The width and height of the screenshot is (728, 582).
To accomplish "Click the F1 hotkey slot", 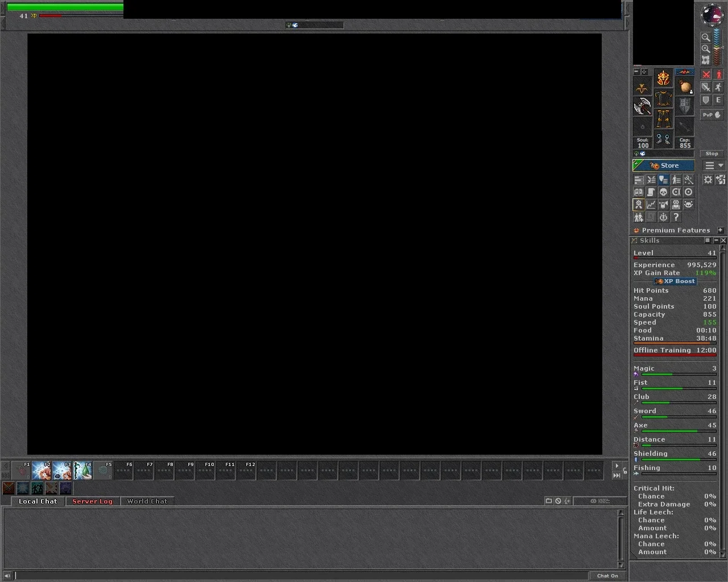I will click(x=21, y=471).
